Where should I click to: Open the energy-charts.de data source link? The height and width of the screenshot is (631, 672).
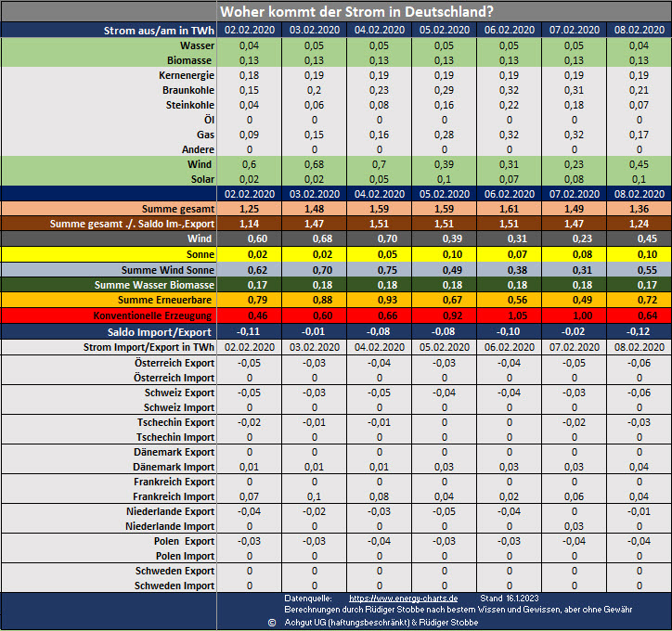404,599
